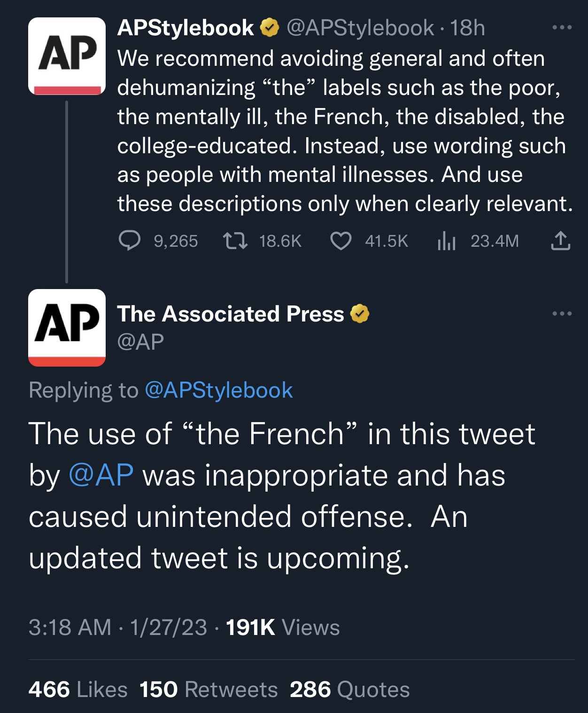The image size is (588, 713).
Task: Open @APStylebook link in Replying to
Action: click(x=219, y=390)
